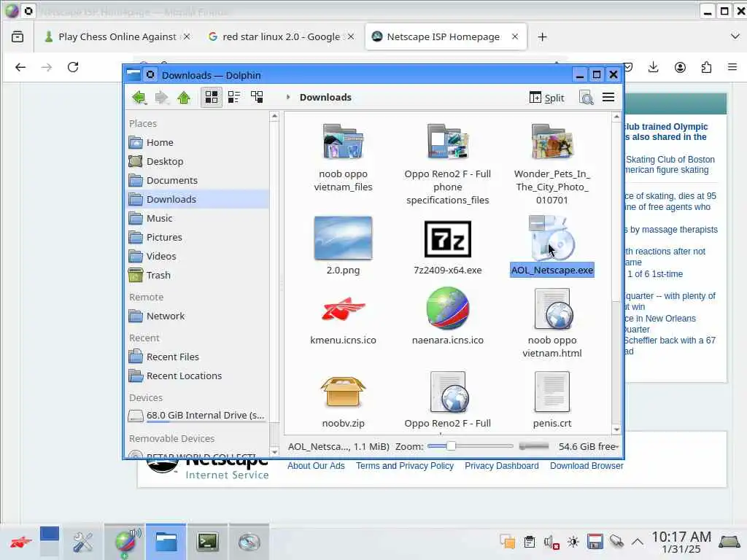Select Downloads in the Places panel

coord(198,199)
